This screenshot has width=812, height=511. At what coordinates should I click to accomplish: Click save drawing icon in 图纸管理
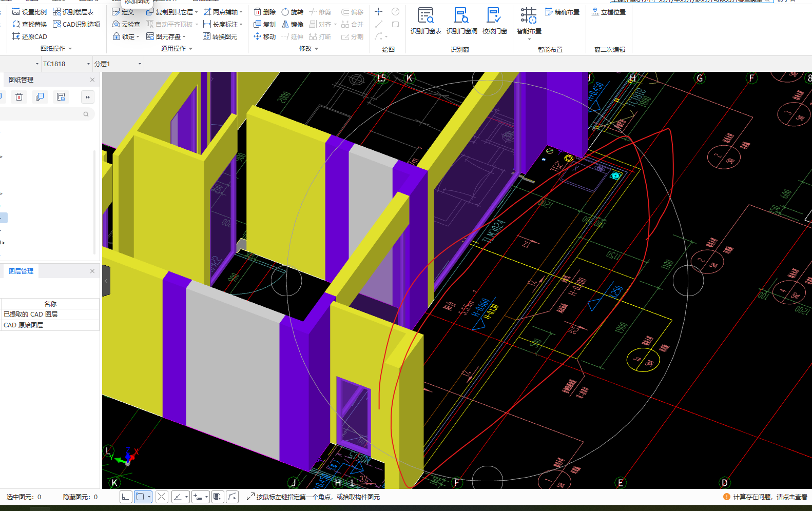click(x=61, y=96)
